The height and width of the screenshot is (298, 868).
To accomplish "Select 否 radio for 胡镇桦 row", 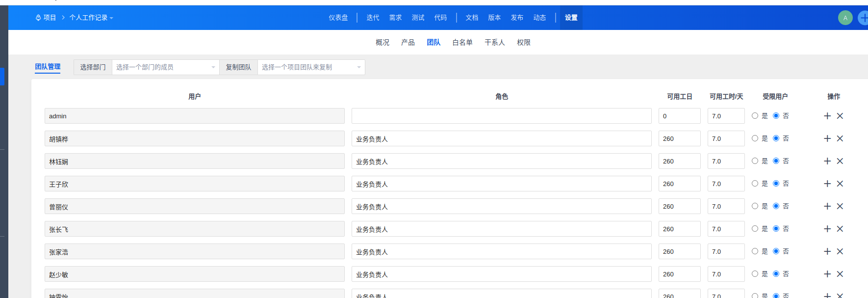I will (776, 138).
